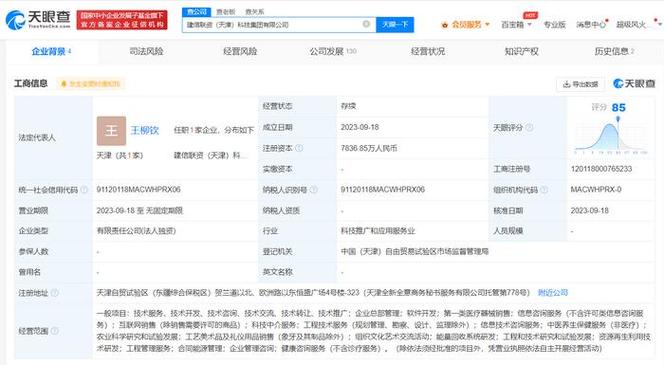Click help icon beside 组织机构代码
The image size is (664, 365).
[x=544, y=190]
